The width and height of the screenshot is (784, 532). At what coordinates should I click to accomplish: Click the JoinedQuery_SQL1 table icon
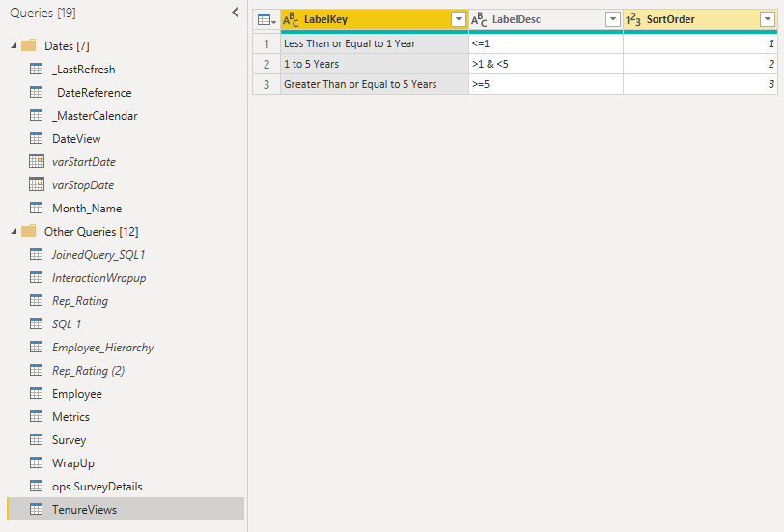[x=37, y=255]
